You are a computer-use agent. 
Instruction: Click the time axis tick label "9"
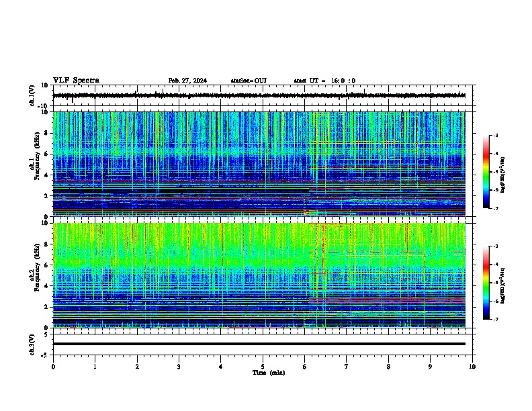(x=430, y=367)
